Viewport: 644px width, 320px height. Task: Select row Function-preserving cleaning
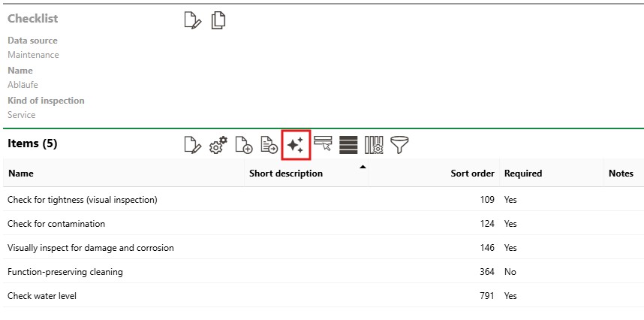pos(322,271)
